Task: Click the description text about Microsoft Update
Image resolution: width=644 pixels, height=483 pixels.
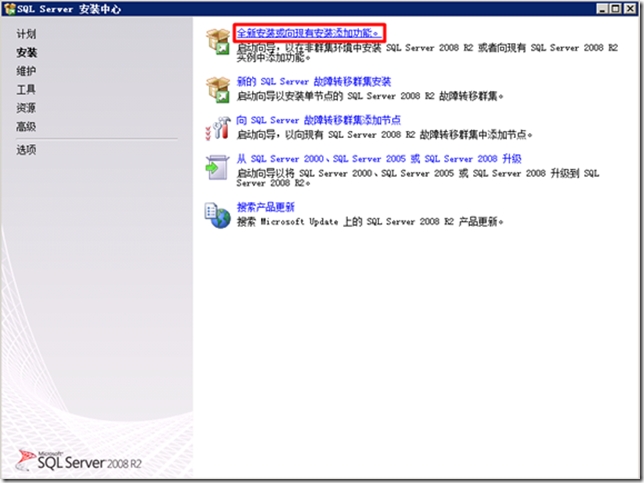Action: (370, 221)
